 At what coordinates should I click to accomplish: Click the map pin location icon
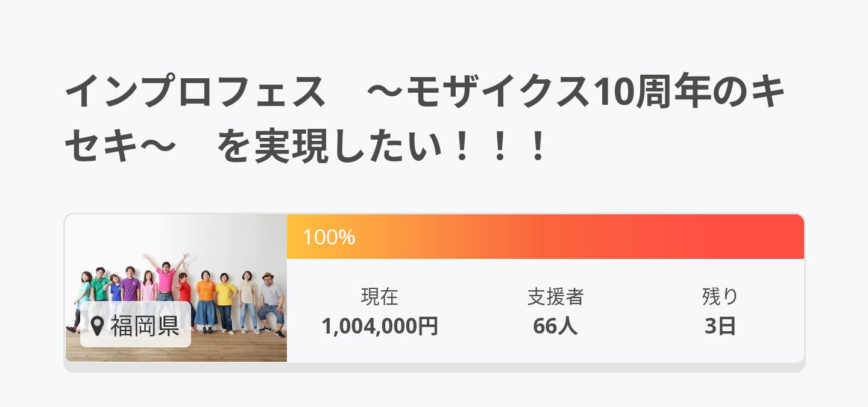click(97, 326)
